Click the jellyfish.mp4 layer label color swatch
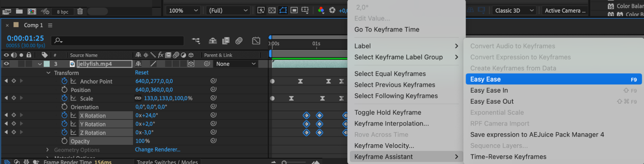Viewport: 644px width, 164px height. pos(47,64)
